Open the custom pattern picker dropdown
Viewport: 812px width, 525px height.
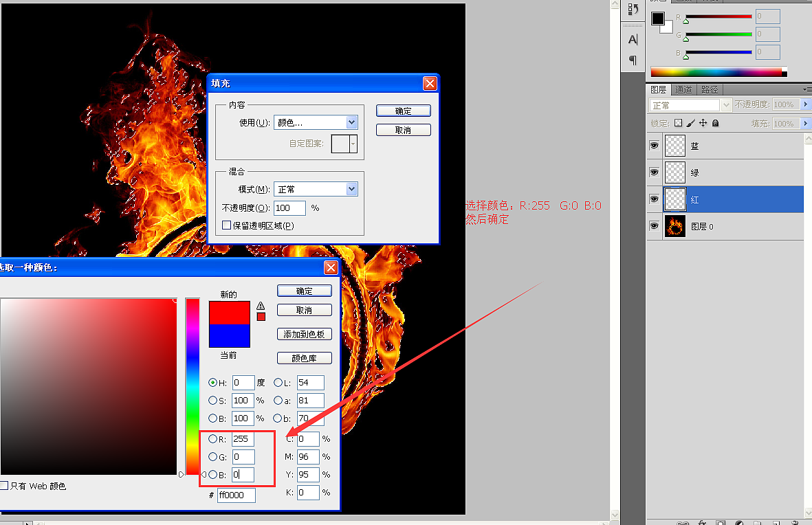tap(353, 144)
